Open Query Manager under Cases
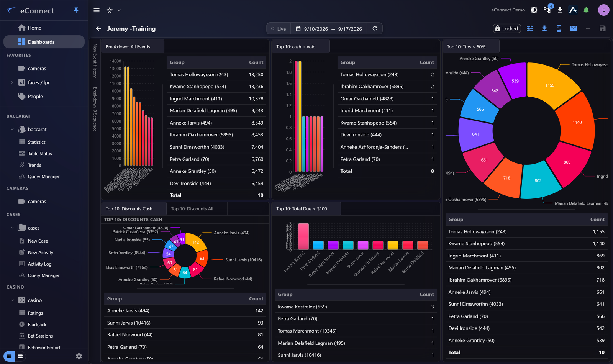Viewport: 613px width, 364px height. 44,275
